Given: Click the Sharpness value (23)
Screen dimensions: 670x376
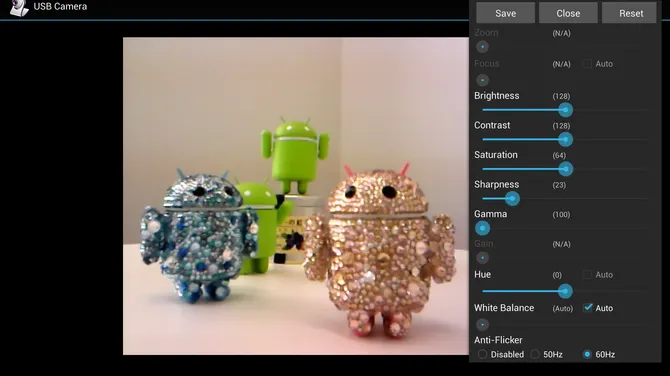Looking at the screenshot, I should pos(559,185).
